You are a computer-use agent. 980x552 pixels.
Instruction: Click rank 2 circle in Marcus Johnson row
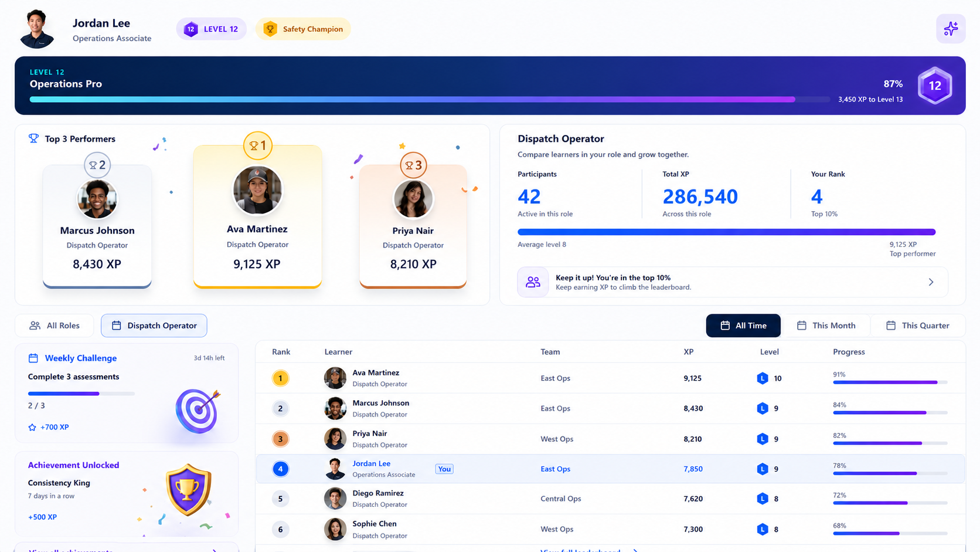pyautogui.click(x=280, y=408)
